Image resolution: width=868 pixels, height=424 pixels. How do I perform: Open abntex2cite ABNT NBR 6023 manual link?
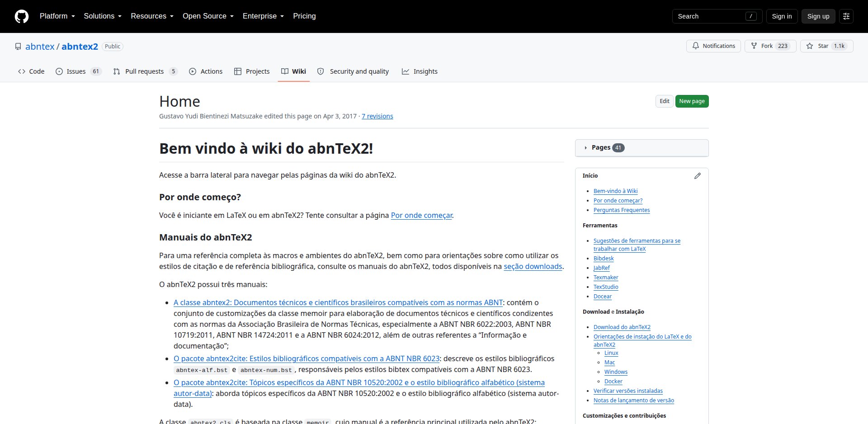[307, 359]
